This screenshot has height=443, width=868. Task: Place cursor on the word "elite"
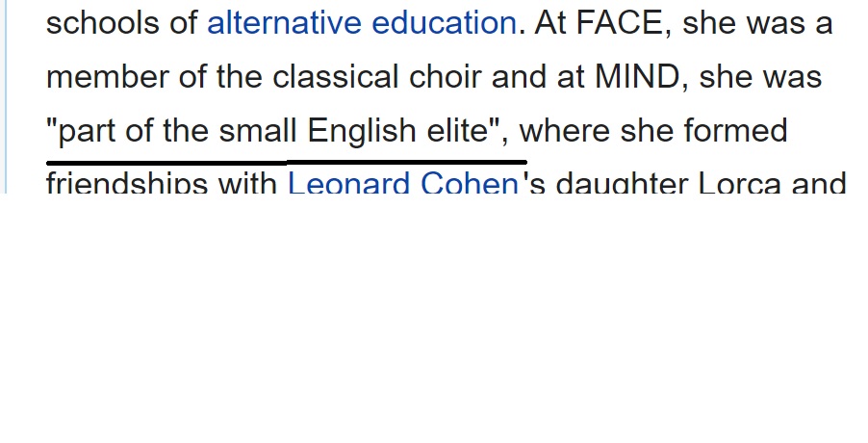(458, 131)
